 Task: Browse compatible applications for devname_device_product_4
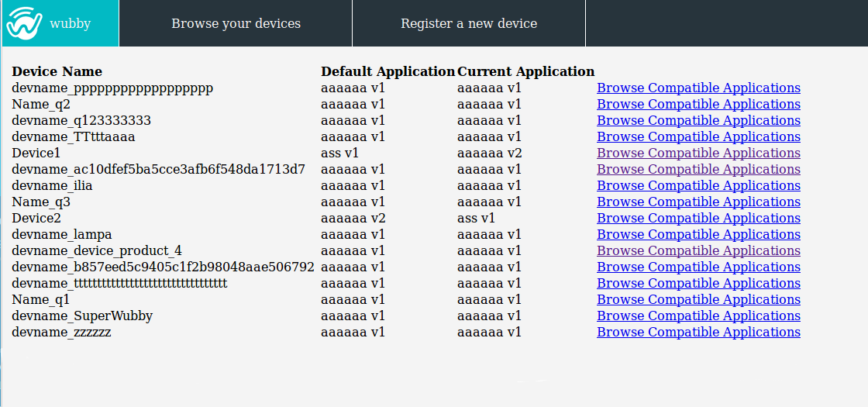point(698,251)
